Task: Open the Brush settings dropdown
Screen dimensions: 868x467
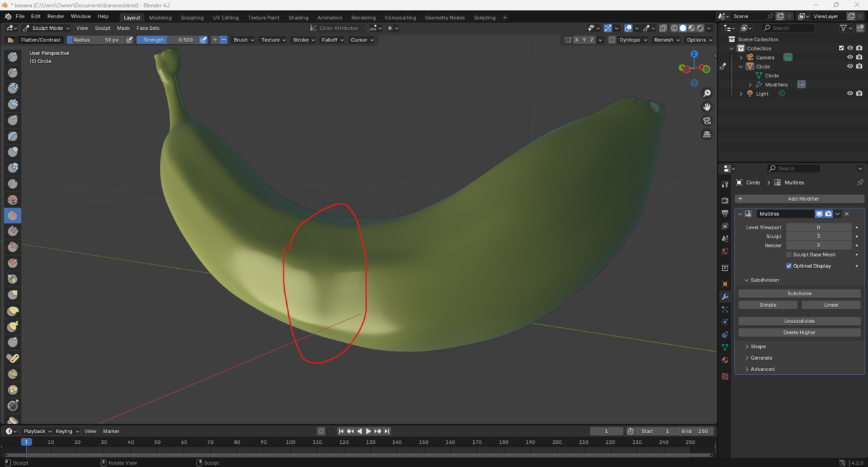Action: (x=243, y=40)
